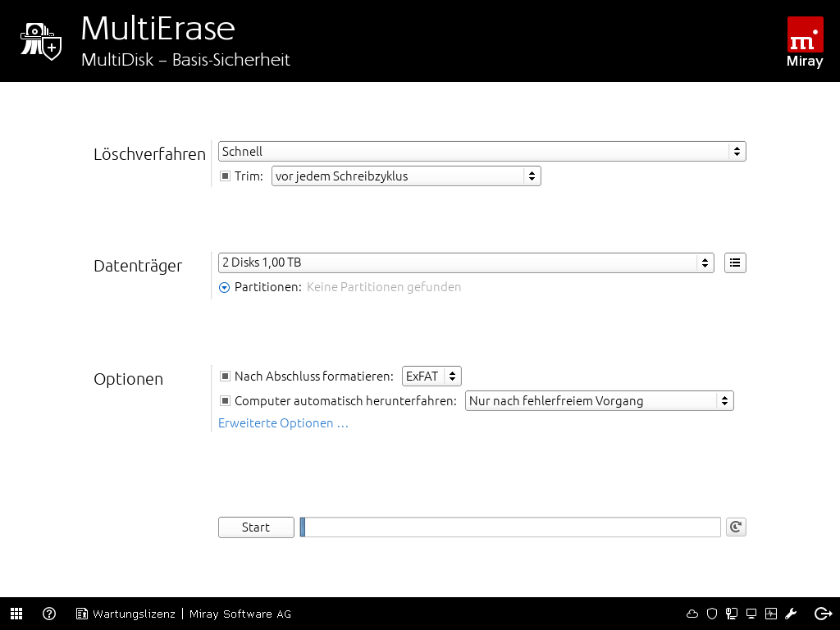Open the apps grid menu in bottom bar
840x630 pixels.
pyautogui.click(x=16, y=614)
